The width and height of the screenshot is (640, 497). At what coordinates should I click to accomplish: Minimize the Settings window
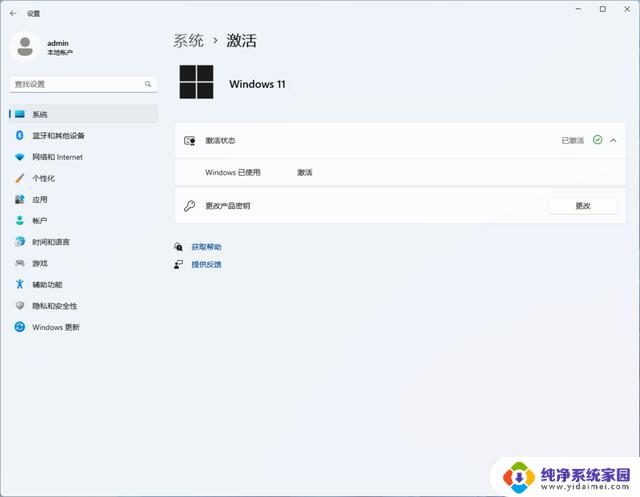coord(578,9)
